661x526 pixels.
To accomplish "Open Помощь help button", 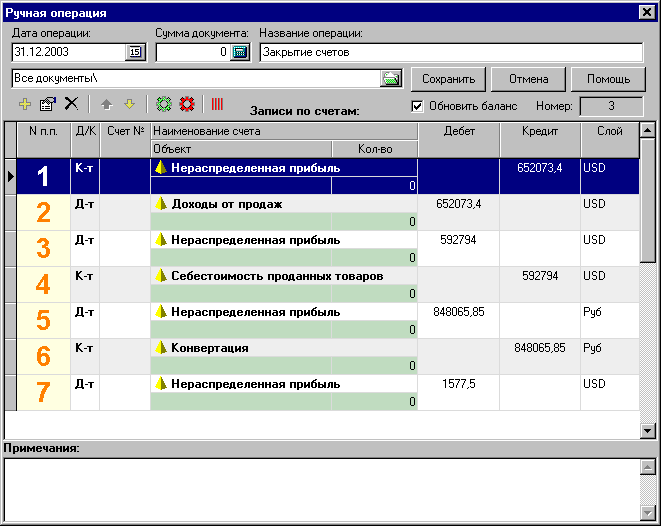I will click(x=608, y=79).
